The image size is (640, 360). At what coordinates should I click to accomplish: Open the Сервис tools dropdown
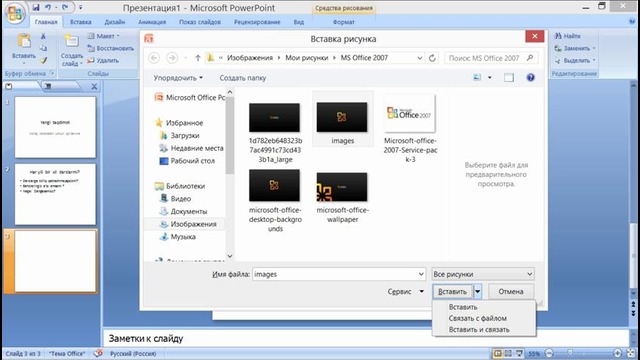(x=405, y=291)
